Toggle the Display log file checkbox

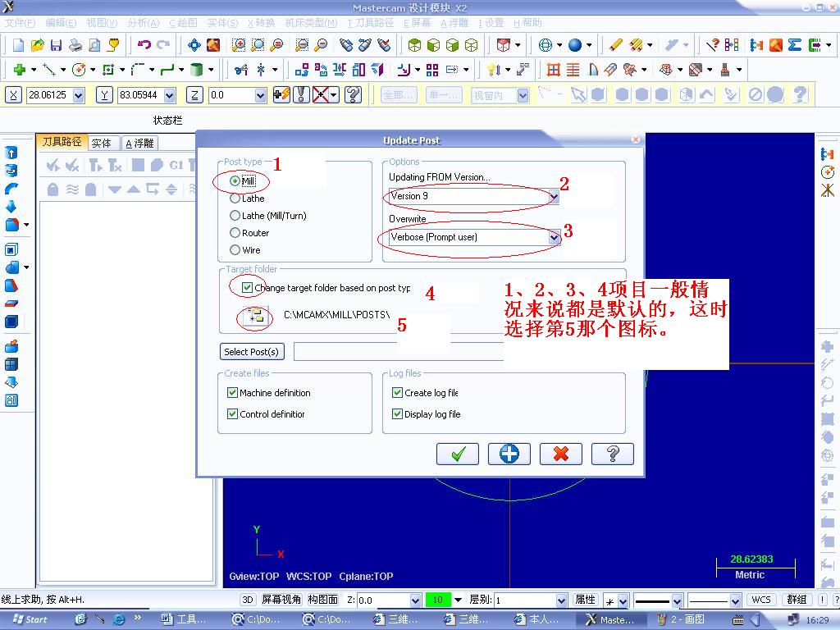(398, 414)
